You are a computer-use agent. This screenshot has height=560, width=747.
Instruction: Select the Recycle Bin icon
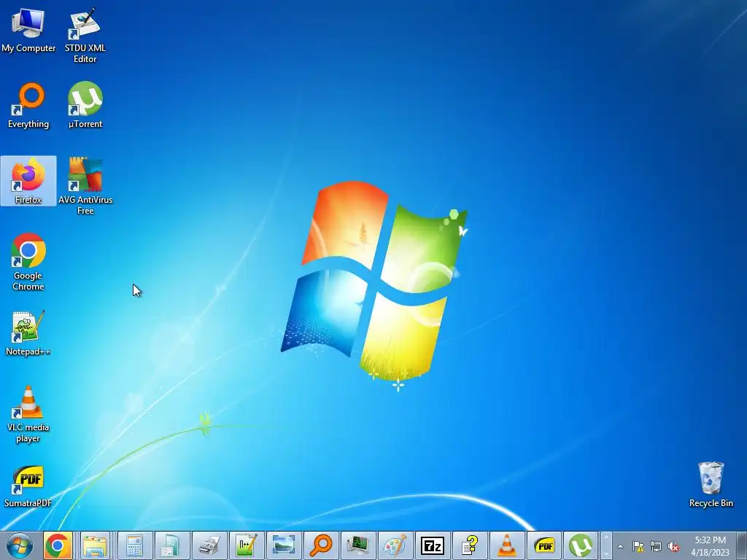(711, 484)
